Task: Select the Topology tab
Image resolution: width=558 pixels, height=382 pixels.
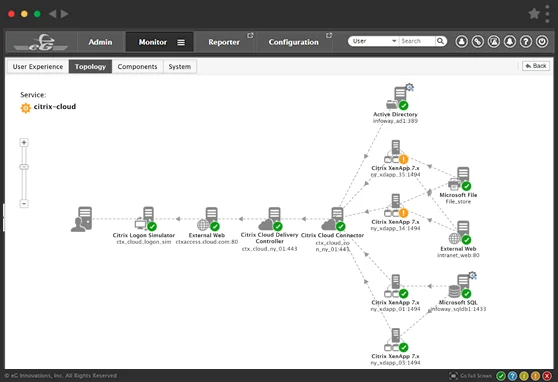Action: tap(90, 67)
